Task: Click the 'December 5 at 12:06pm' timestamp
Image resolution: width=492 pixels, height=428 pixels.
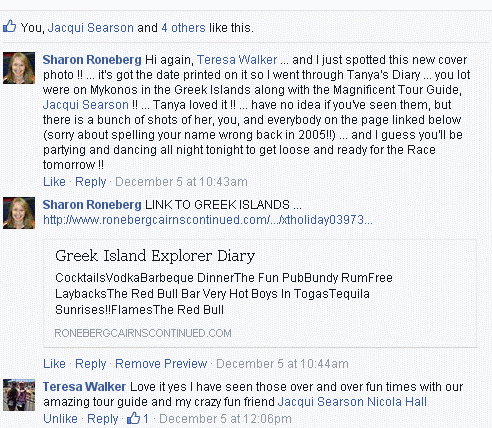Action: (225, 419)
